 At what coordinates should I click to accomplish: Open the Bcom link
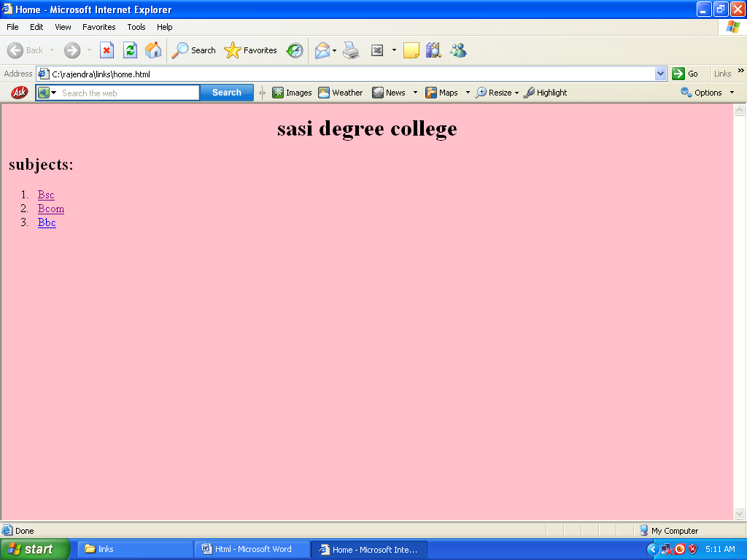50,209
